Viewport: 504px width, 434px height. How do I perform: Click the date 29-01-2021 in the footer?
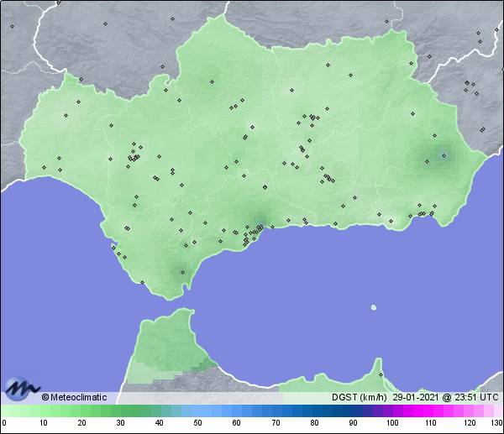[x=416, y=397]
